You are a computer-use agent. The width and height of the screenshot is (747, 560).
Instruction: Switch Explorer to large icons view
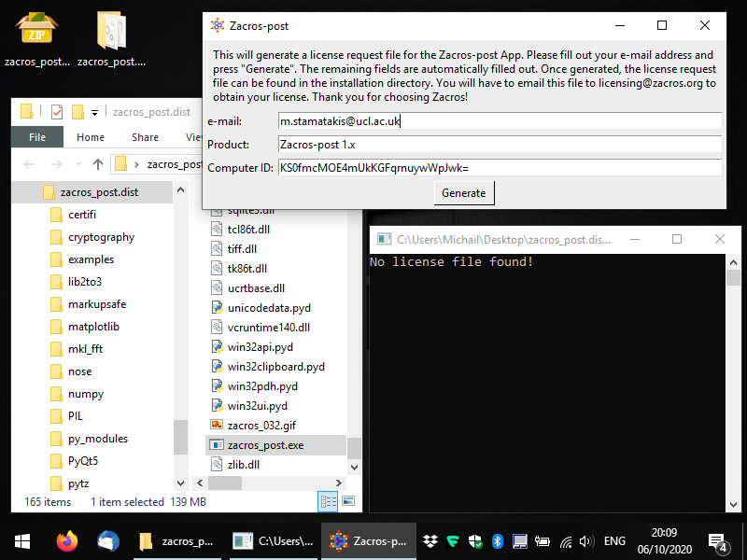tap(348, 501)
